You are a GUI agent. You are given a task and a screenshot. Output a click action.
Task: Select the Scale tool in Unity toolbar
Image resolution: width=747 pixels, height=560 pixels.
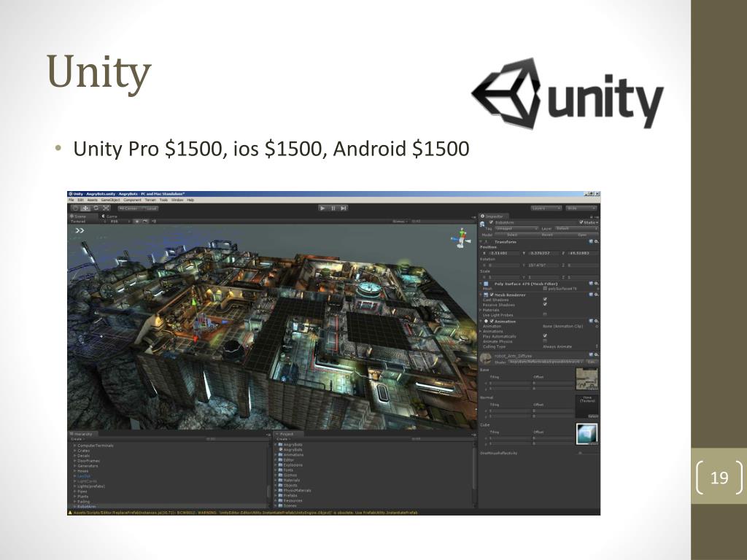tap(107, 208)
